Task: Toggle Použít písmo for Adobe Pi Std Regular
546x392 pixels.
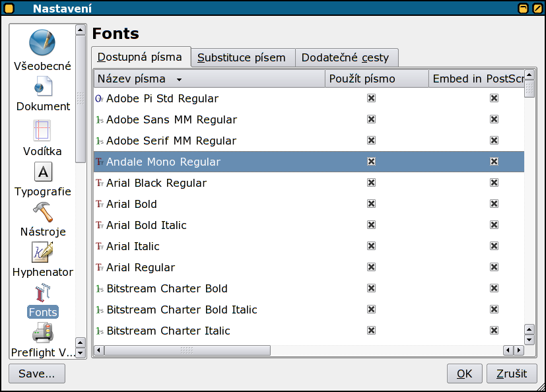Action: point(371,98)
